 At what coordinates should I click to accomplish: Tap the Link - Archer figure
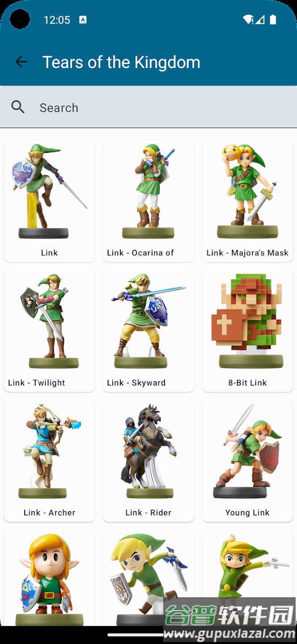pyautogui.click(x=49, y=461)
